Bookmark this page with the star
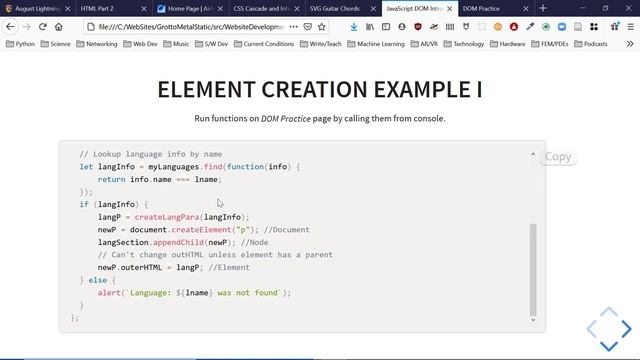The width and height of the screenshot is (640, 360). click(x=322, y=27)
